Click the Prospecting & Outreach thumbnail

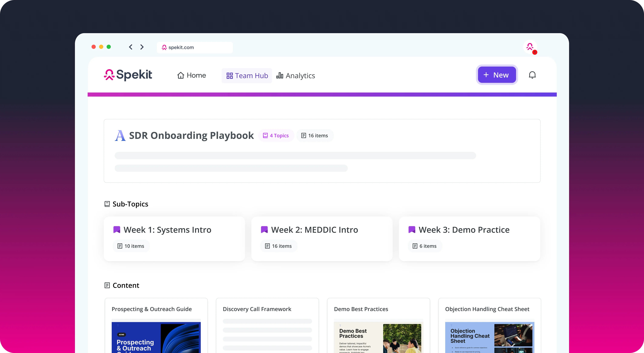pos(156,338)
